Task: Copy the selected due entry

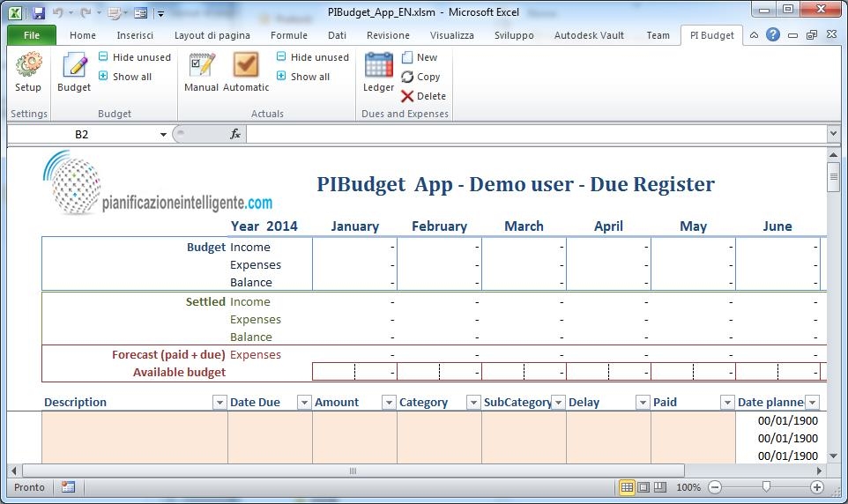Action: tap(420, 77)
